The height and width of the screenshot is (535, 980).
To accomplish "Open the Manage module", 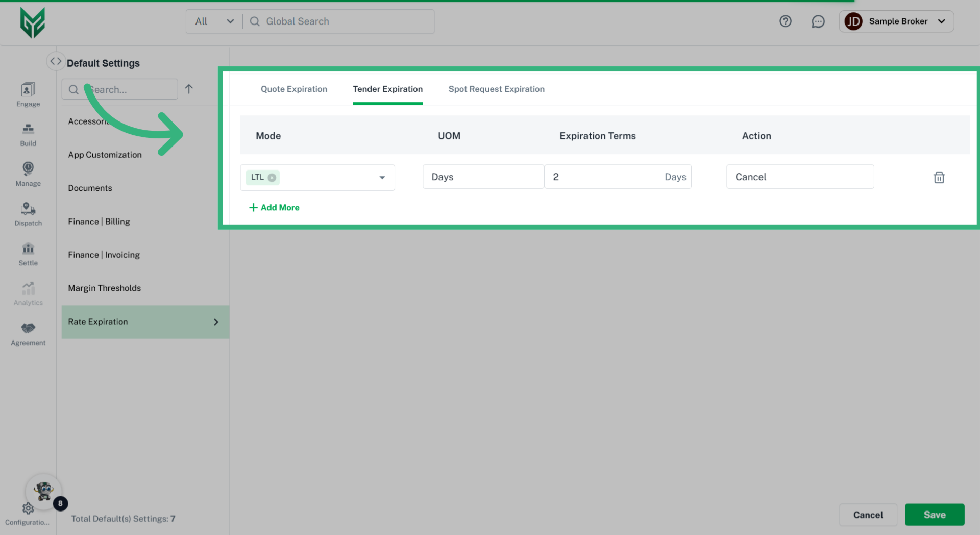I will [28, 175].
